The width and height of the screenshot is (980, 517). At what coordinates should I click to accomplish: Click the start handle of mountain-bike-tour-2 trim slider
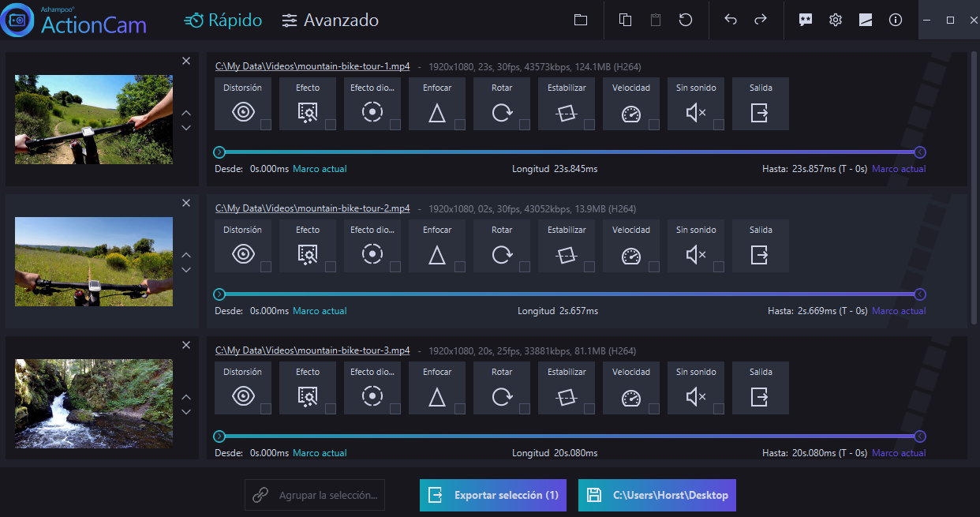220,294
